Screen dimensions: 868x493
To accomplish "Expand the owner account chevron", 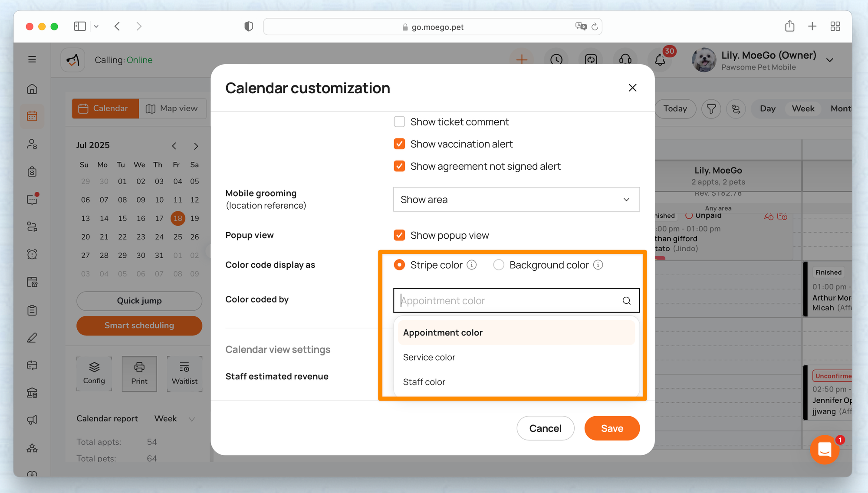I will pyautogui.click(x=830, y=60).
